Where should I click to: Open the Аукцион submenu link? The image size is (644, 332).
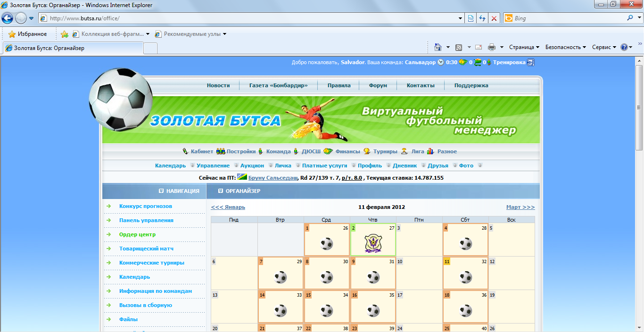click(252, 166)
